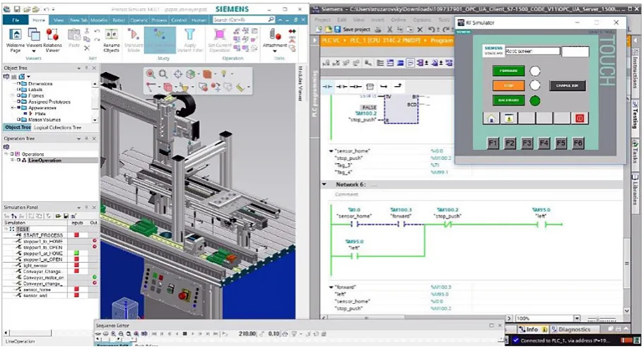Open the 100% zoom level dropdown

(577, 318)
